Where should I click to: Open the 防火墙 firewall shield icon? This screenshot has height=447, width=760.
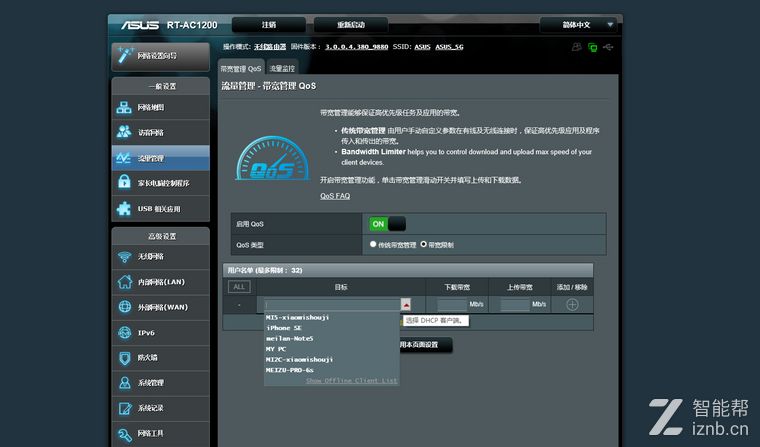click(125, 358)
